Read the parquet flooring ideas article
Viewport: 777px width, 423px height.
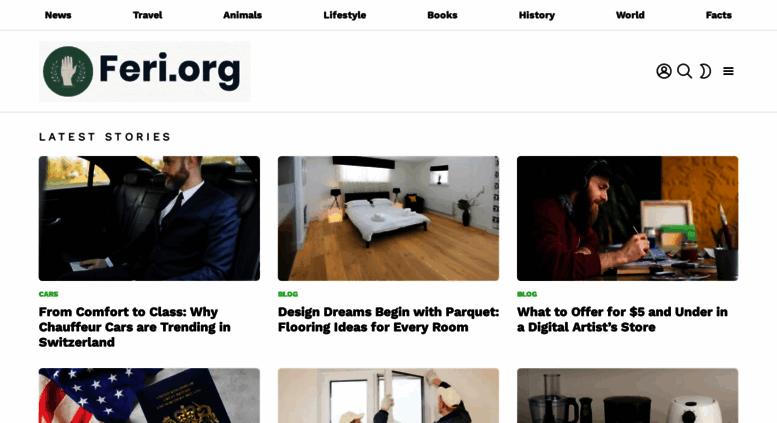click(388, 319)
